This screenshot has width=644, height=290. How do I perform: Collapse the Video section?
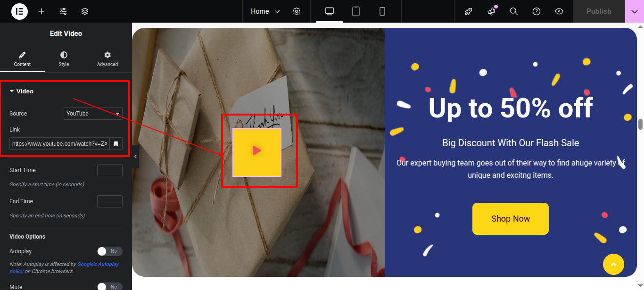click(22, 91)
